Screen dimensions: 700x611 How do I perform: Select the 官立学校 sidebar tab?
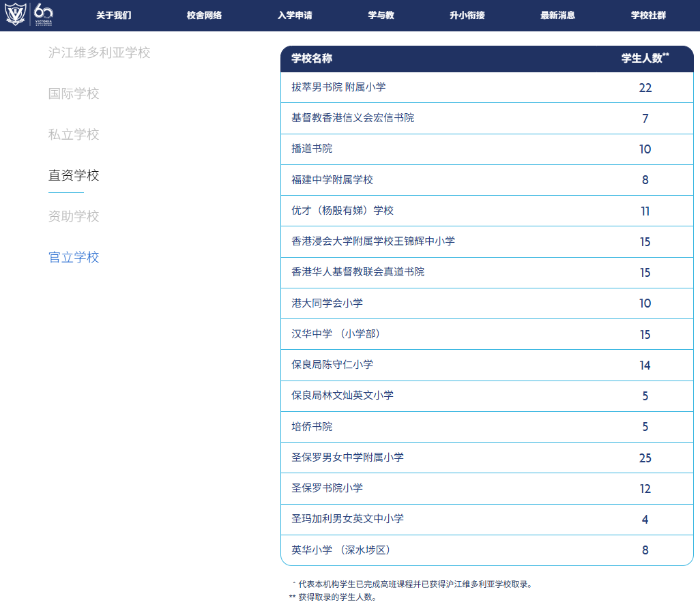click(x=74, y=257)
